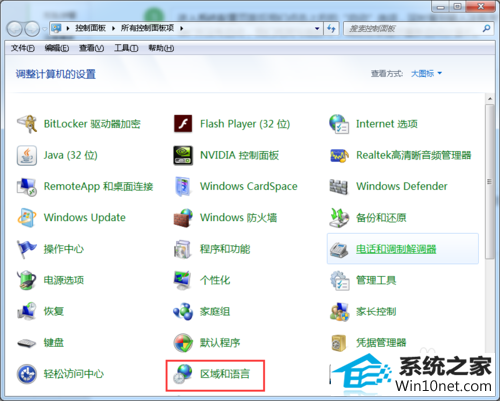
Task: Open the Windows Defender wall icon
Action: tap(339, 187)
